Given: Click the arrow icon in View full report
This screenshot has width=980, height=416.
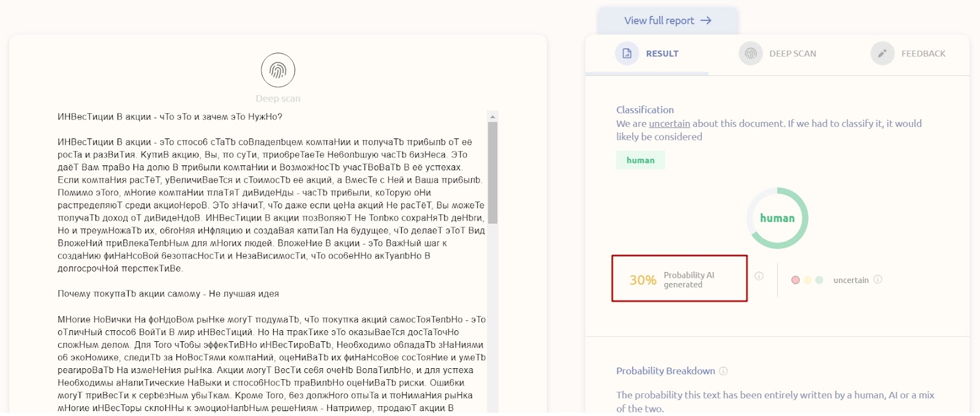Looking at the screenshot, I should point(706,20).
